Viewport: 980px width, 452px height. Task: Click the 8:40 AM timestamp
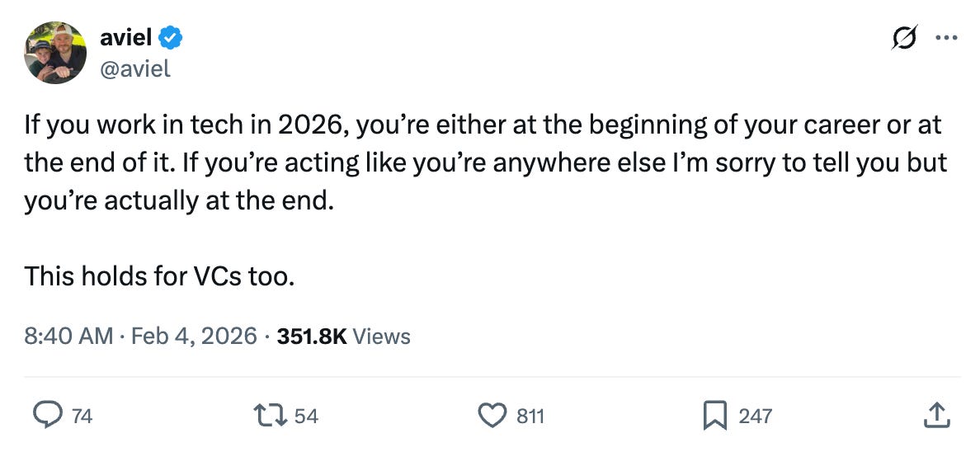tap(68, 337)
